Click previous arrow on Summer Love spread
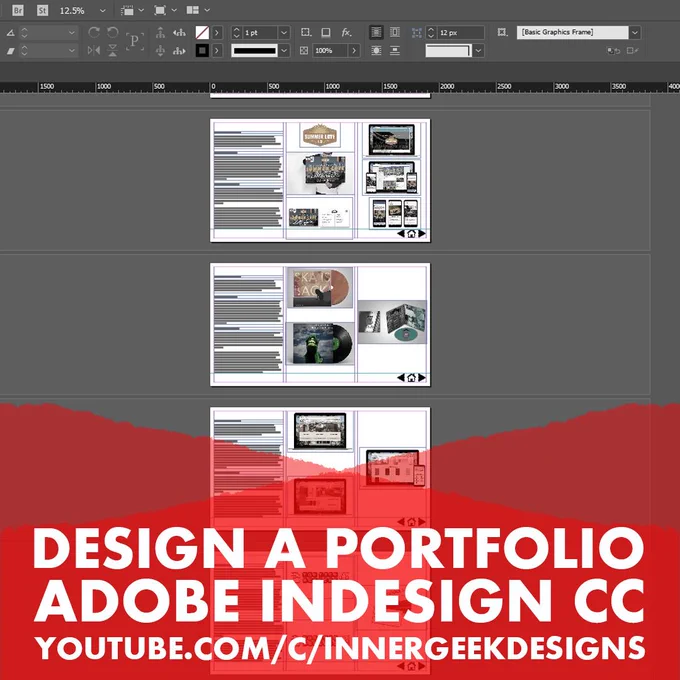This screenshot has width=680, height=680. tap(401, 234)
